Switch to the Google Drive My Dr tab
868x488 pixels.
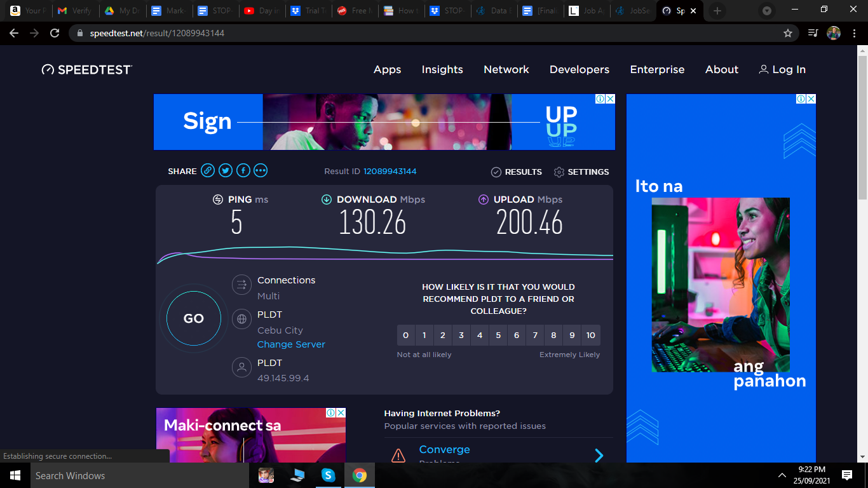pyautogui.click(x=122, y=11)
